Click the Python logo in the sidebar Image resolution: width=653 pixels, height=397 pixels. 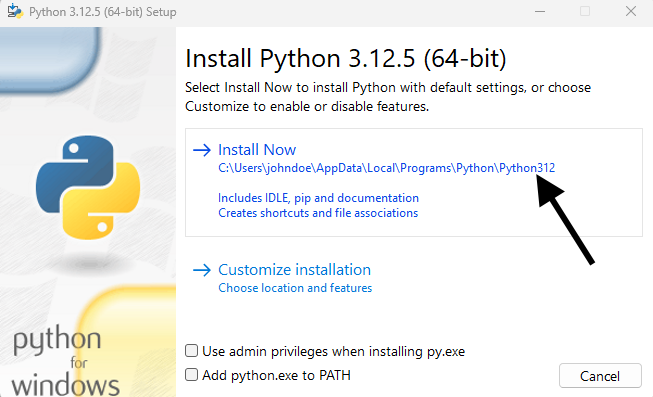[88, 187]
